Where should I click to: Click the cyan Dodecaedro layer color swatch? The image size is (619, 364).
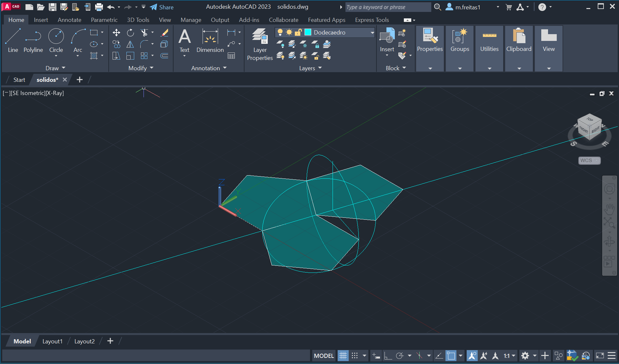click(x=308, y=32)
